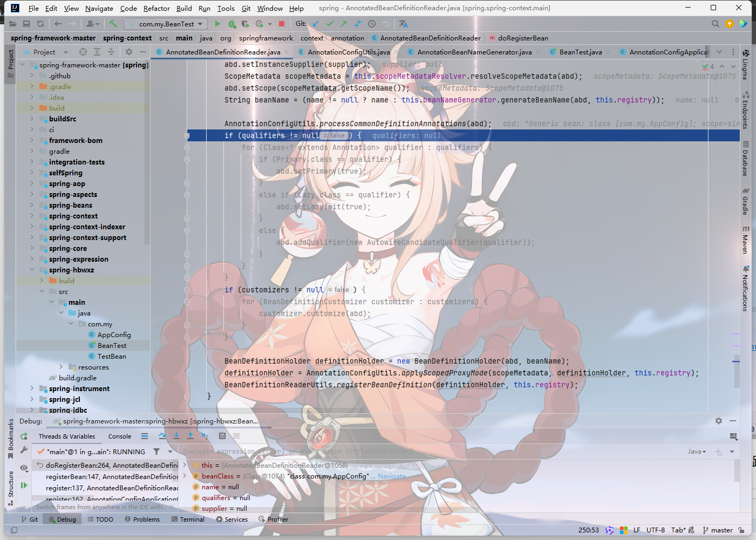The image size is (756, 540).
Task: Open Terminal tool window tab
Action: point(188,519)
